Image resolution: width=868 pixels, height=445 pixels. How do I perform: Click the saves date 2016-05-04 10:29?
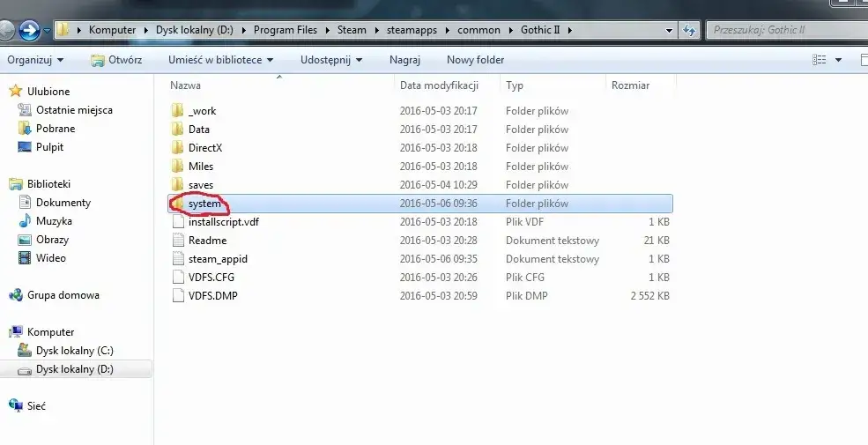coord(439,185)
